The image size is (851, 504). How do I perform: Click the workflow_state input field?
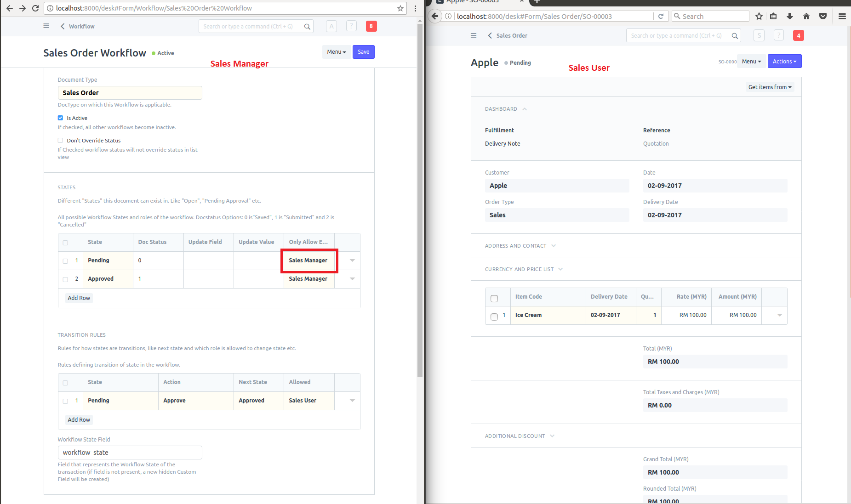[130, 453]
